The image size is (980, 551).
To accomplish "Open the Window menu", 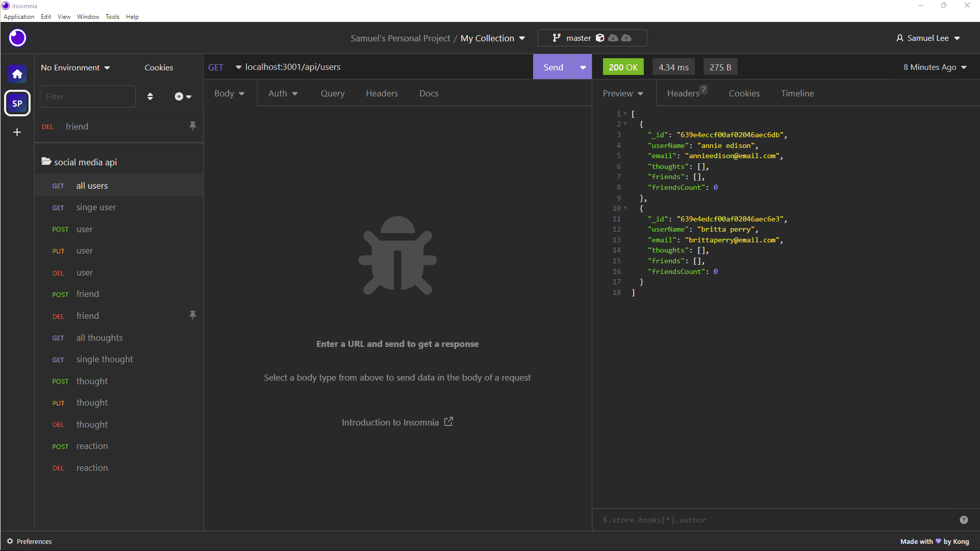I will click(88, 17).
